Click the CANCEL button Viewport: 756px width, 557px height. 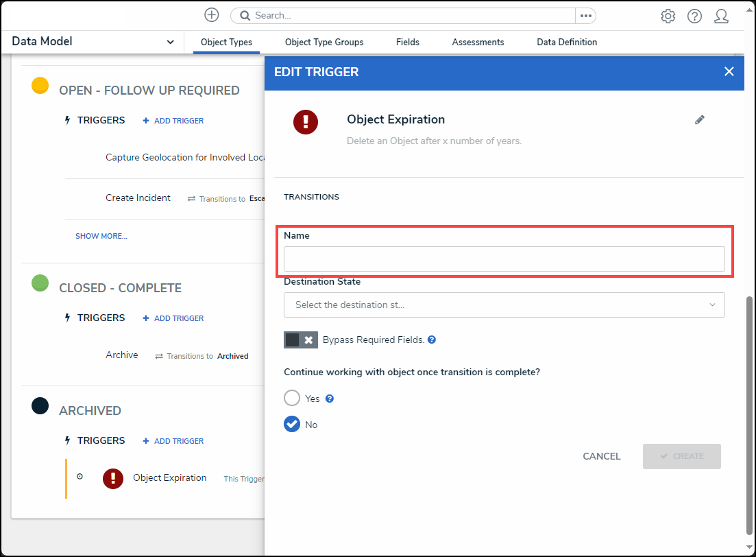coord(601,456)
